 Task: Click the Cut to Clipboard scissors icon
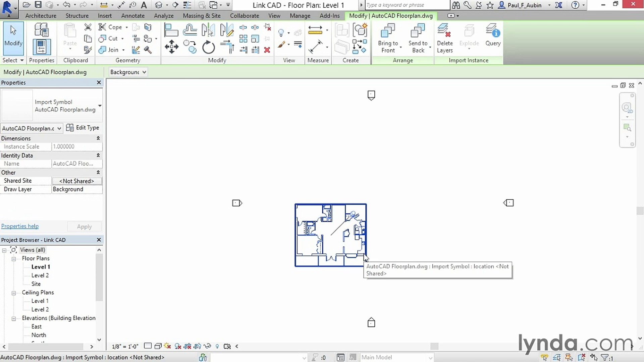(88, 27)
